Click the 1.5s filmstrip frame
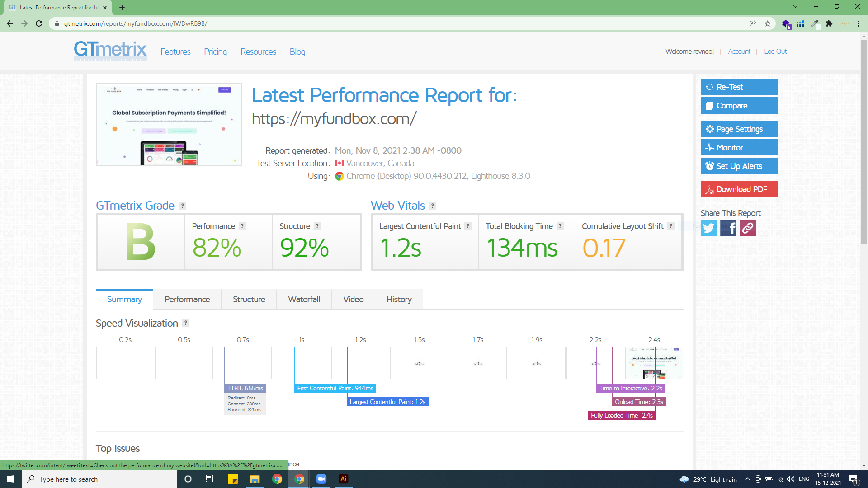Screen dimensions: 868x488 tap(419, 363)
